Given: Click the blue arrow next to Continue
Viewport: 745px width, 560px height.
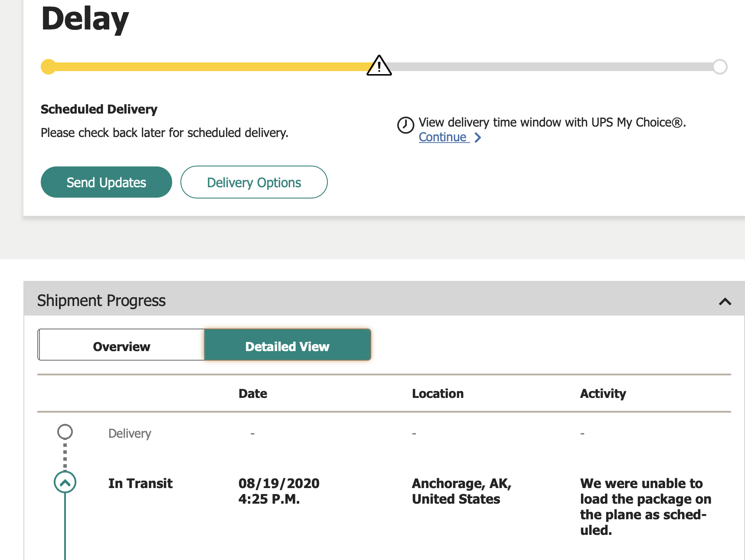Looking at the screenshot, I should pos(478,137).
